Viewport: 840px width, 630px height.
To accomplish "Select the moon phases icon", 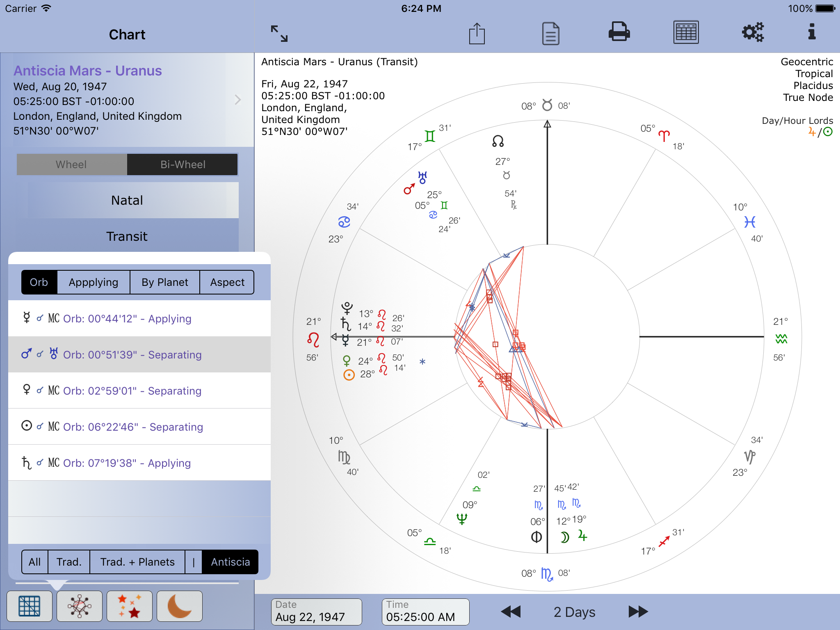I will 179,606.
